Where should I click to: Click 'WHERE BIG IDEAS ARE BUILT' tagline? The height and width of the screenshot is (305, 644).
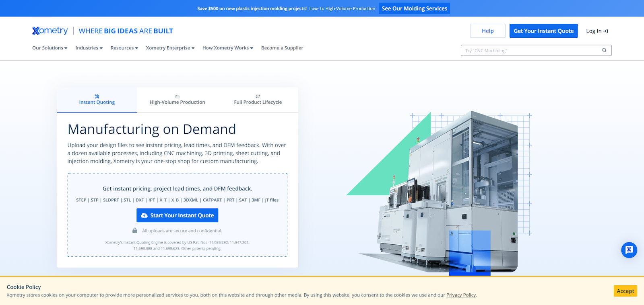126,31
